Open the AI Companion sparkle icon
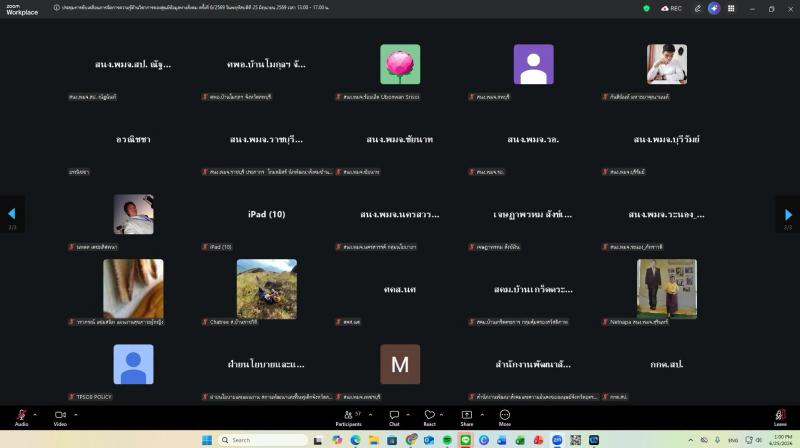800x448 pixels. [x=714, y=8]
